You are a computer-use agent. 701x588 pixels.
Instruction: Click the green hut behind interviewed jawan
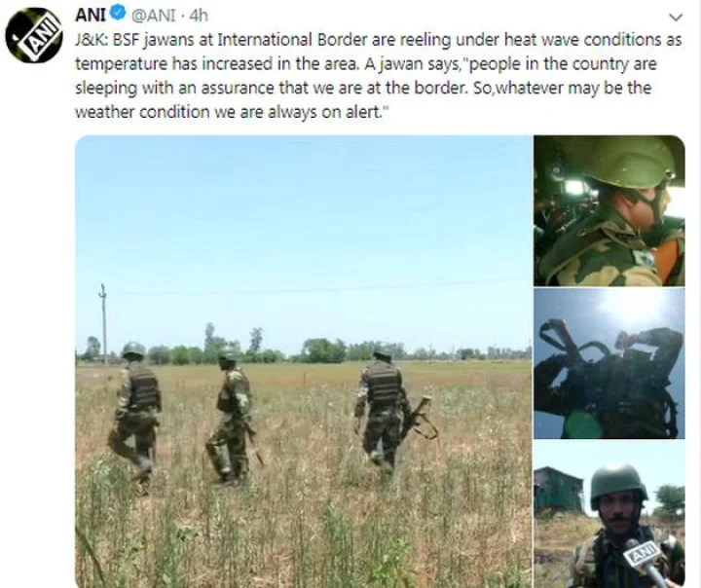coord(558,490)
